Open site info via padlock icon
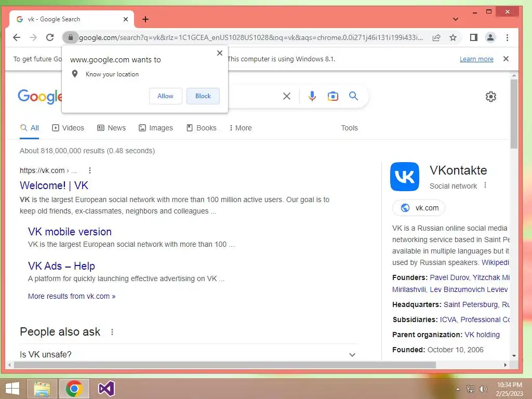This screenshot has width=532, height=399. (x=71, y=37)
